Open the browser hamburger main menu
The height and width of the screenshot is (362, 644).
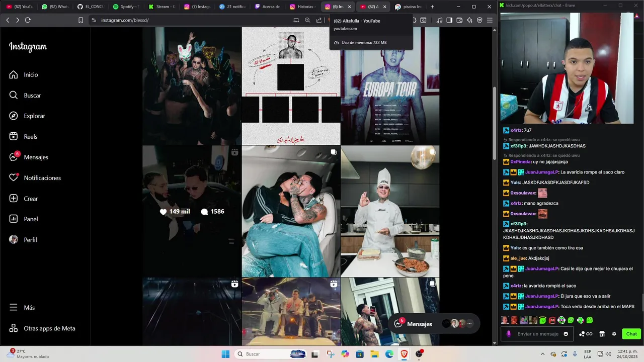tap(490, 20)
